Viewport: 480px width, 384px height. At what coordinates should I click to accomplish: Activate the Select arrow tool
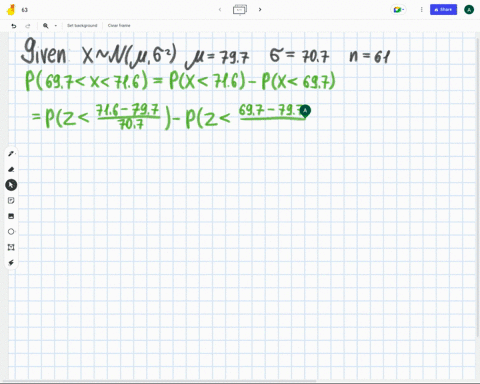(11, 185)
